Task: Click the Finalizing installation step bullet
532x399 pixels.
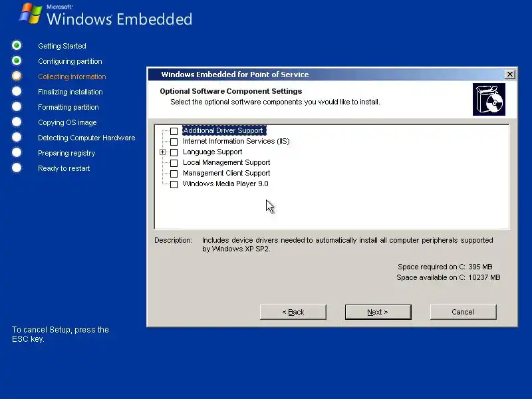Action: coord(17,91)
